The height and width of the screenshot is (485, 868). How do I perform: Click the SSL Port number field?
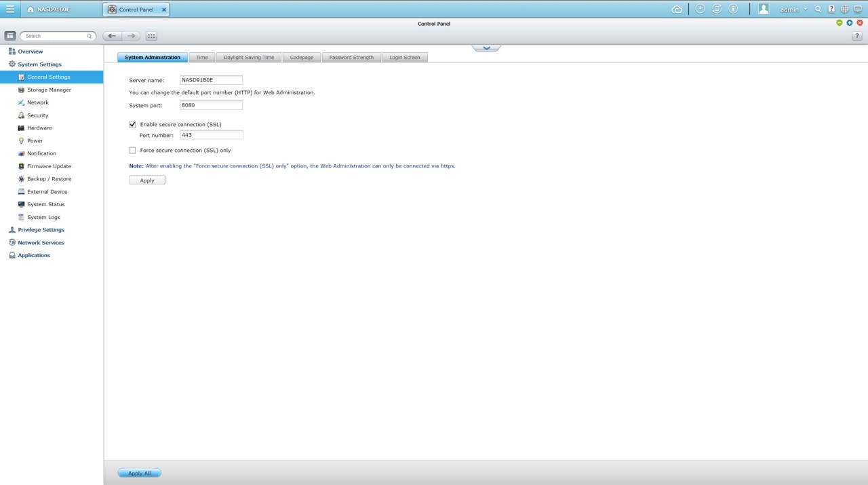click(211, 135)
